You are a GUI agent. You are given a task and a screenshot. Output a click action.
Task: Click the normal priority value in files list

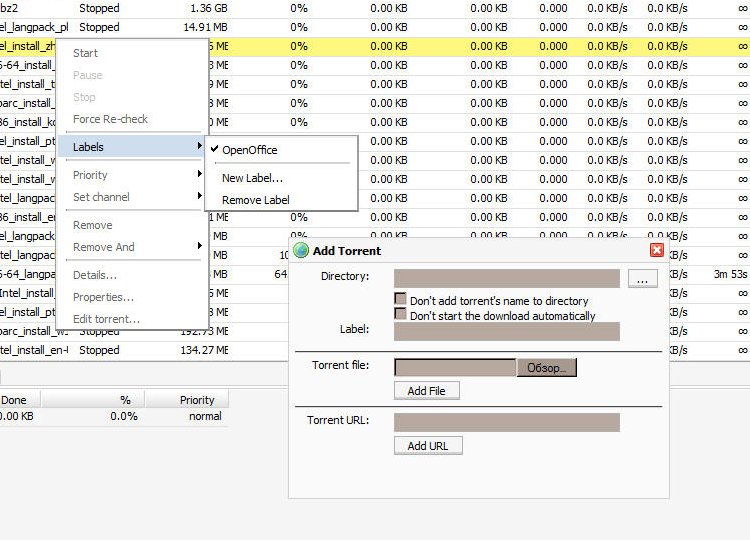coord(205,417)
